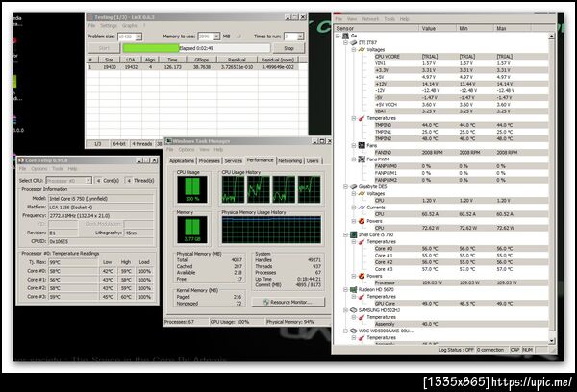577x392 pixels.
Task: Click the SAMSUNG HD502HJ drive icon
Action: coord(354,310)
